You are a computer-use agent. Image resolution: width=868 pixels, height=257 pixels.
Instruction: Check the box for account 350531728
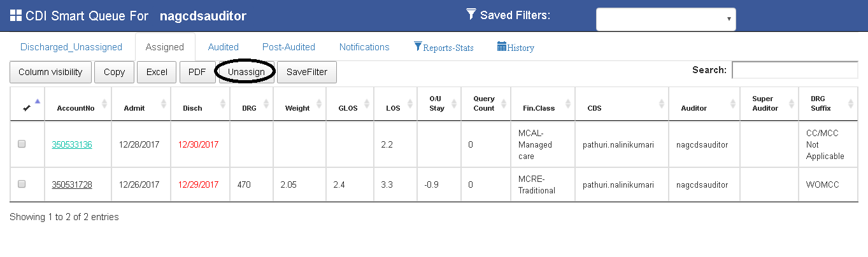pyautogui.click(x=22, y=184)
